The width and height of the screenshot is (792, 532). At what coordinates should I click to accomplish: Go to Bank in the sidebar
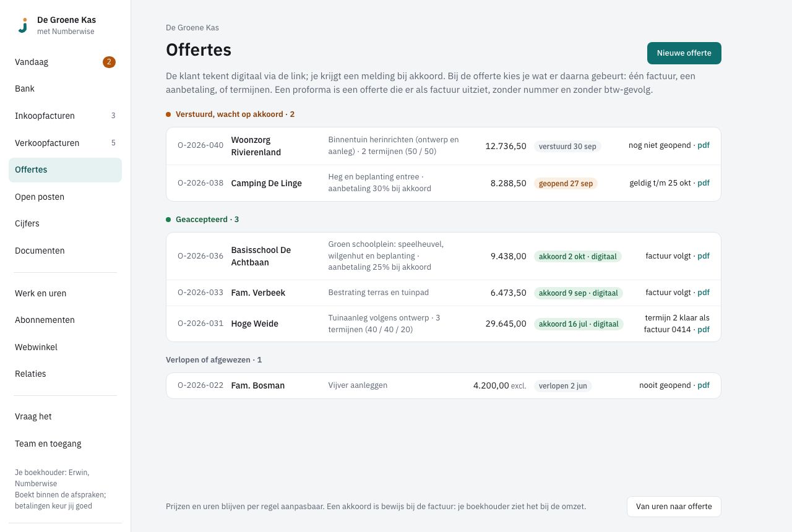[x=65, y=88]
